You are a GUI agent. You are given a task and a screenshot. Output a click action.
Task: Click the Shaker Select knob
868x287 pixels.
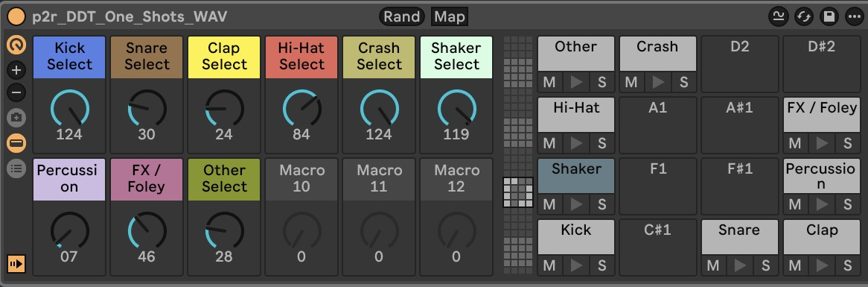456,109
